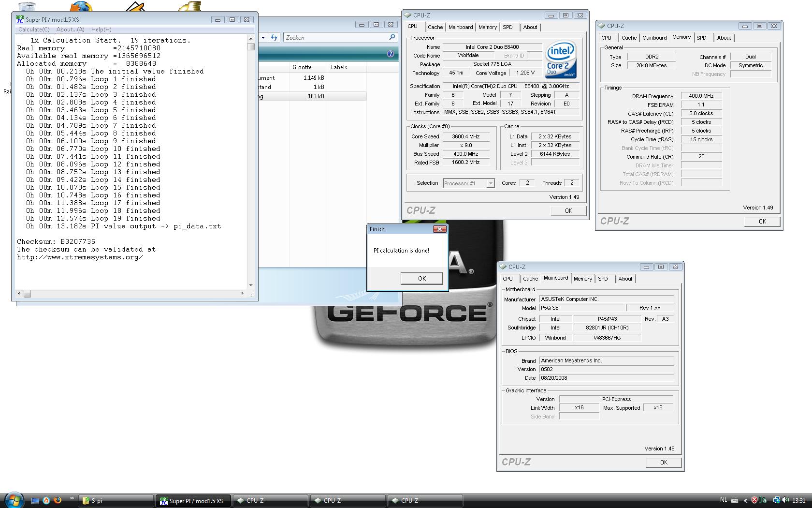Click Super PI horizontal scroll right arrow

tap(242, 294)
